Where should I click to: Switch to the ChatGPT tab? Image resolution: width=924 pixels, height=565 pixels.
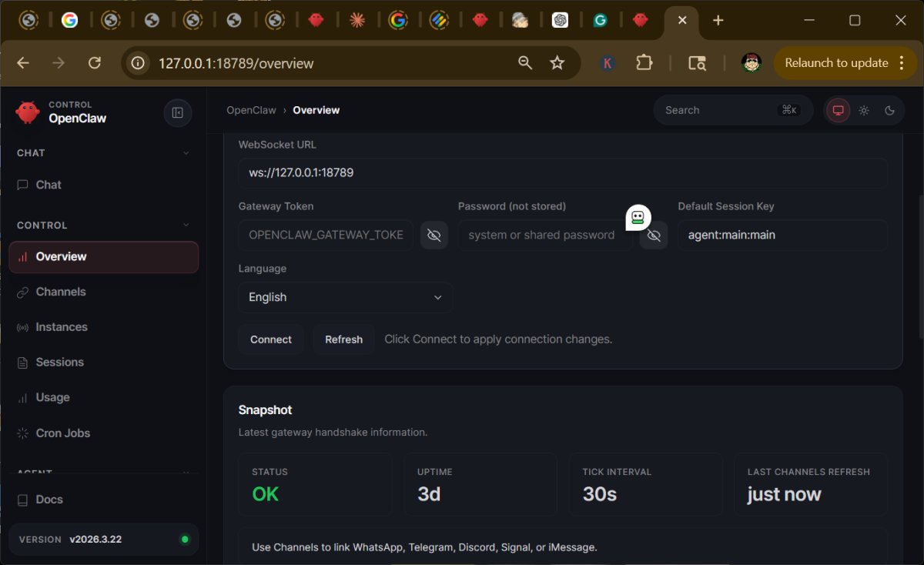561,21
